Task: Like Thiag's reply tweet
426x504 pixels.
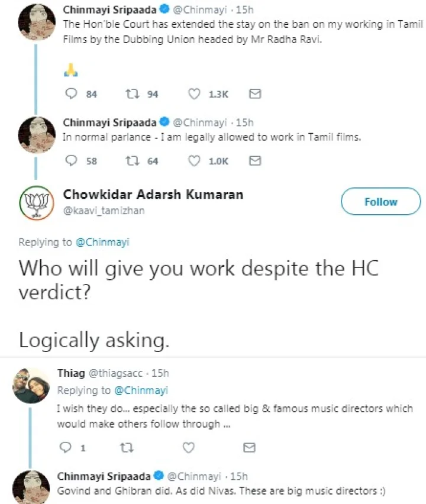Action: (189, 448)
